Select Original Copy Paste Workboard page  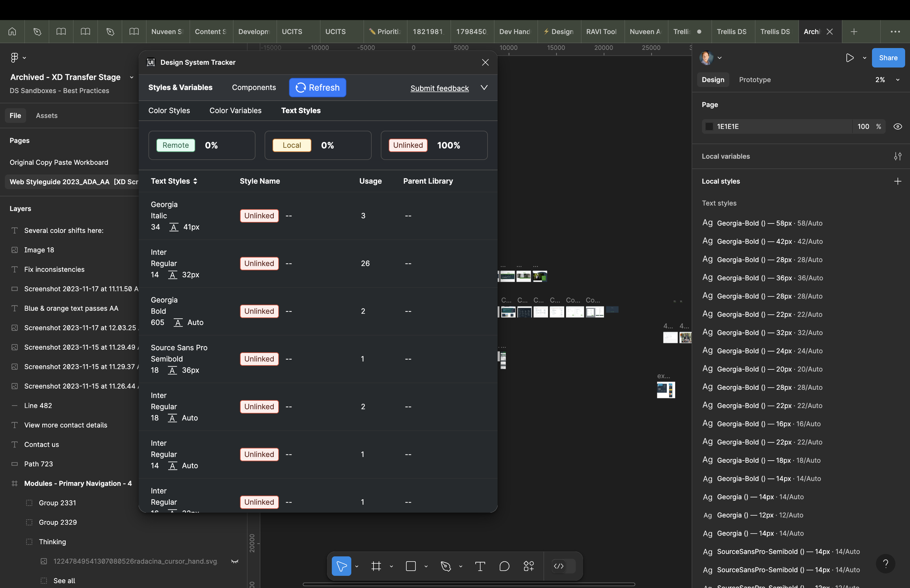coord(59,162)
